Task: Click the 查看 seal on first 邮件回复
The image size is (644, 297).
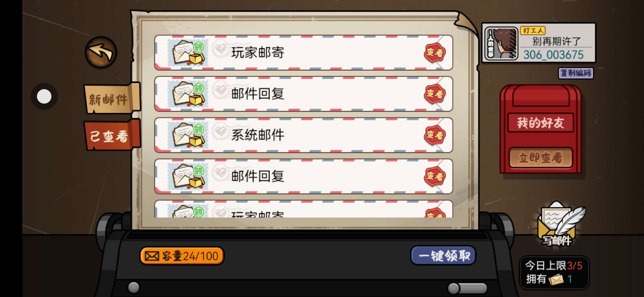Action: pyautogui.click(x=435, y=94)
